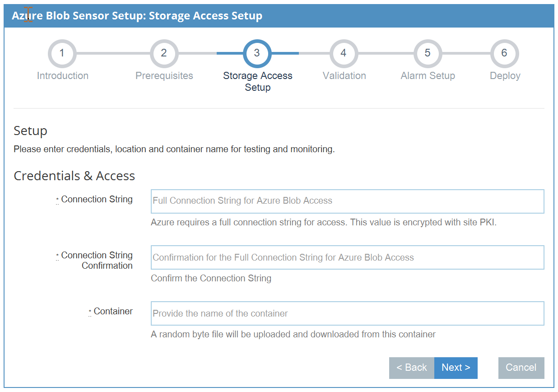Click the Introduction step label
This screenshot has width=558, height=392.
coord(63,76)
